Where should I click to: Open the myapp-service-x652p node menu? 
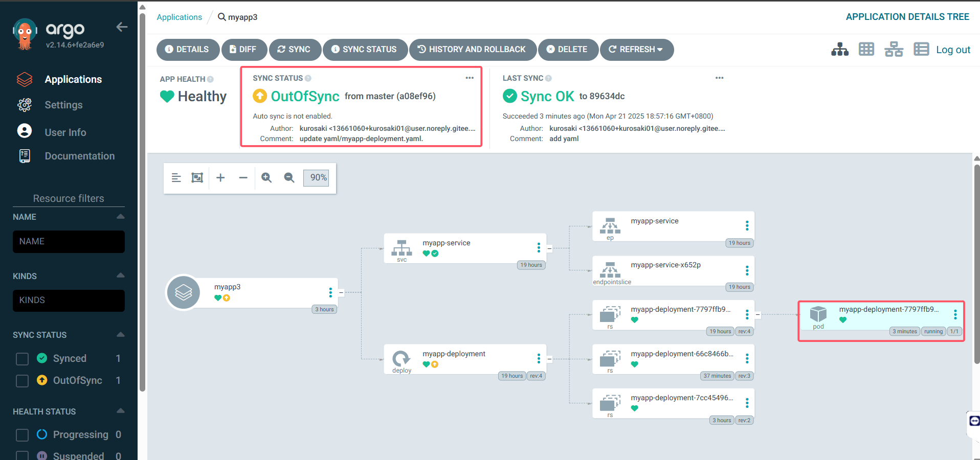(747, 270)
